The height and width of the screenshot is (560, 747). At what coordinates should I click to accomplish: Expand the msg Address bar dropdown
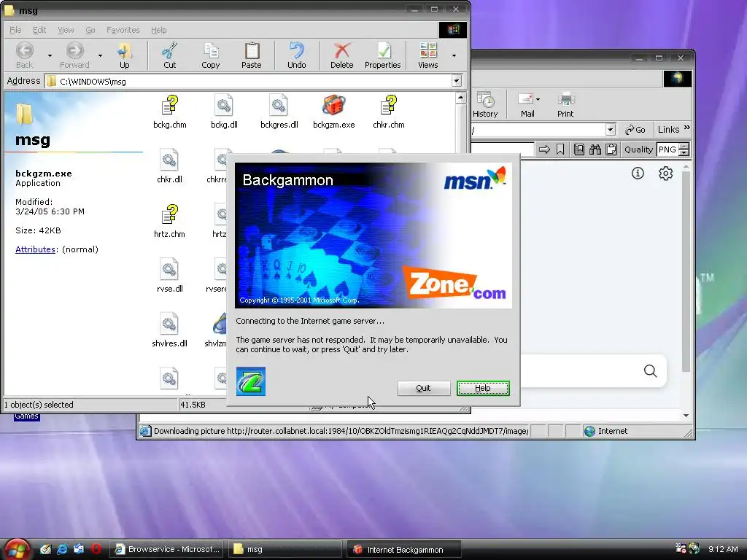457,81
